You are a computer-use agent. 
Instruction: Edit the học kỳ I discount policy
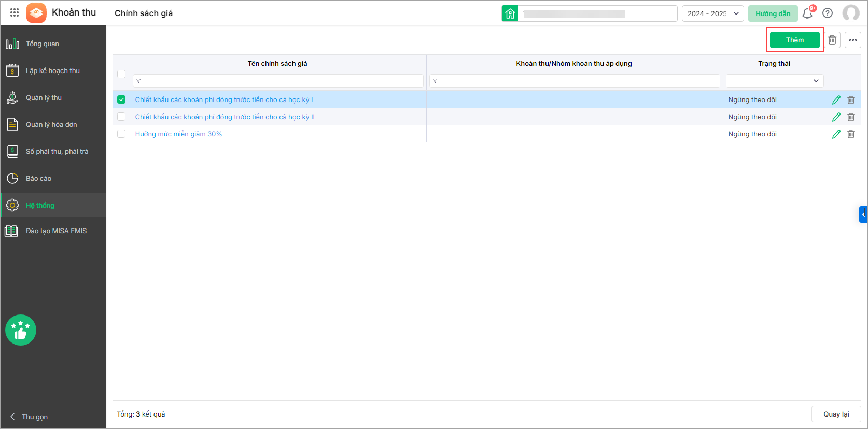click(836, 100)
